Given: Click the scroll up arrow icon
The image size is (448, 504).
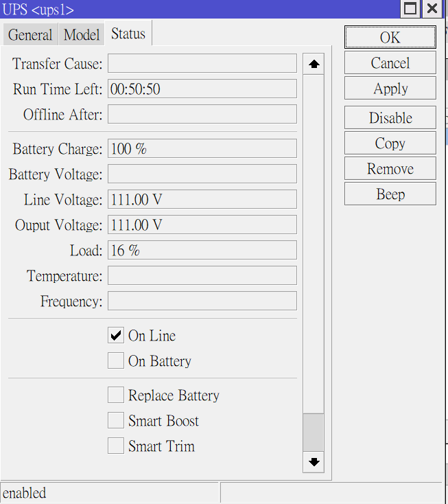Looking at the screenshot, I should [314, 64].
